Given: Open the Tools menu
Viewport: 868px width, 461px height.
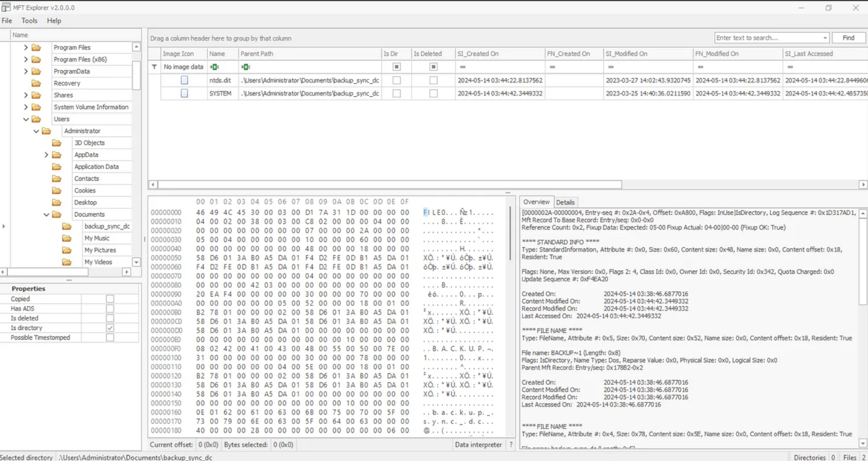Looking at the screenshot, I should click(30, 21).
